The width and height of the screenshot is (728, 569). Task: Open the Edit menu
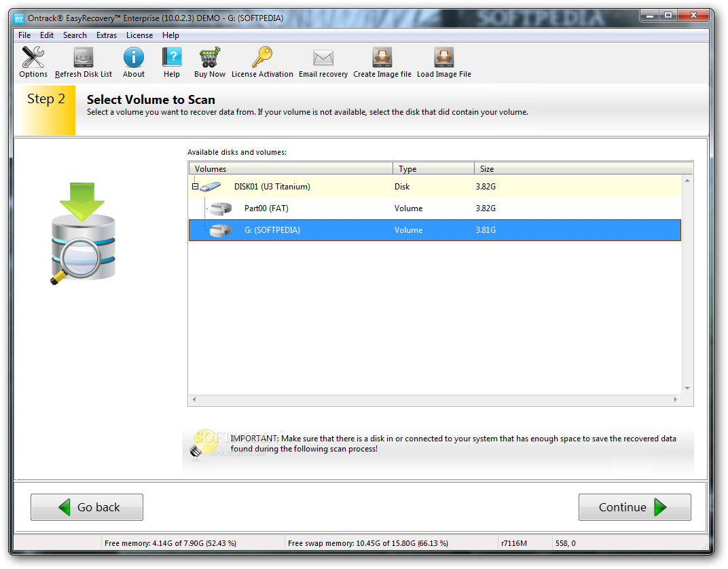click(x=46, y=35)
